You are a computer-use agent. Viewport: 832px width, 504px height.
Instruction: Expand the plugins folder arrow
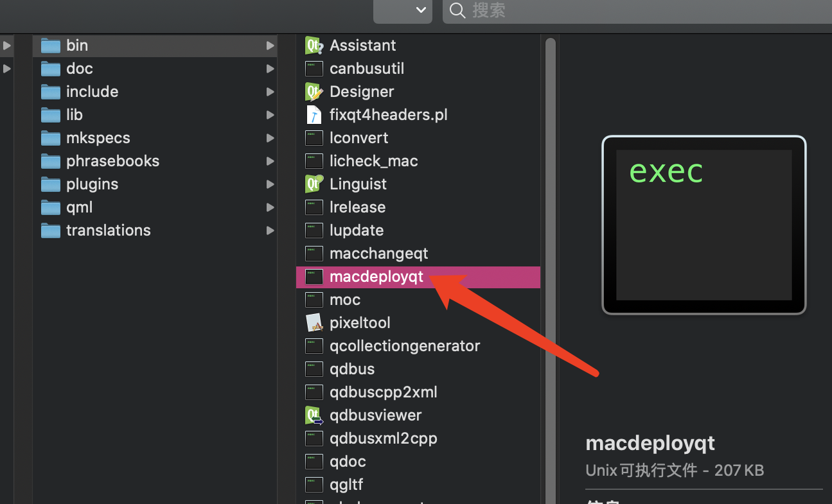(x=270, y=184)
